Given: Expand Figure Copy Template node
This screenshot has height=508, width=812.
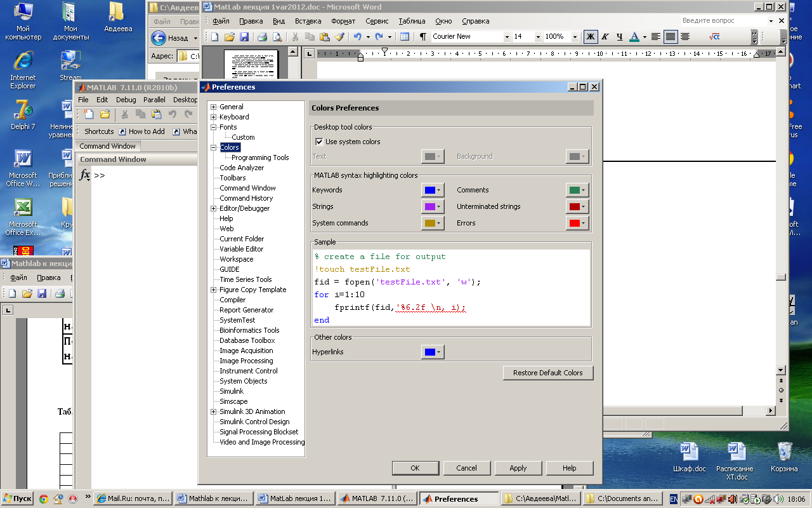Looking at the screenshot, I should pos(214,290).
